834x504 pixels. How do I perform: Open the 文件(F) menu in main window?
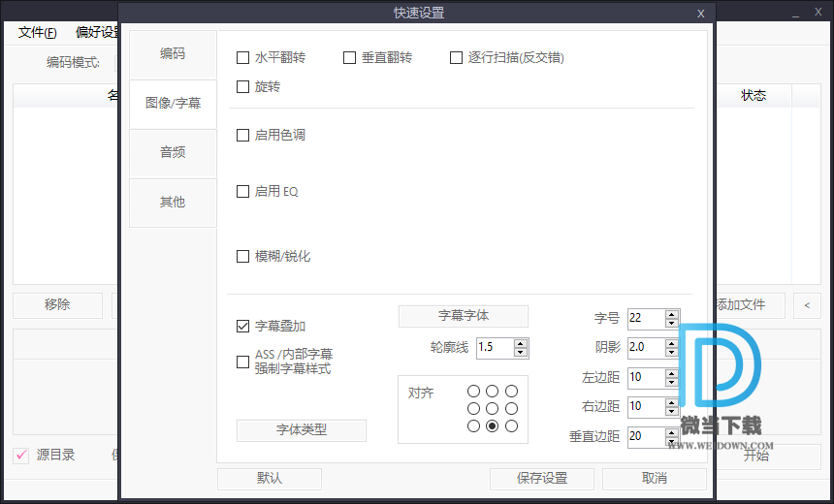[37, 33]
